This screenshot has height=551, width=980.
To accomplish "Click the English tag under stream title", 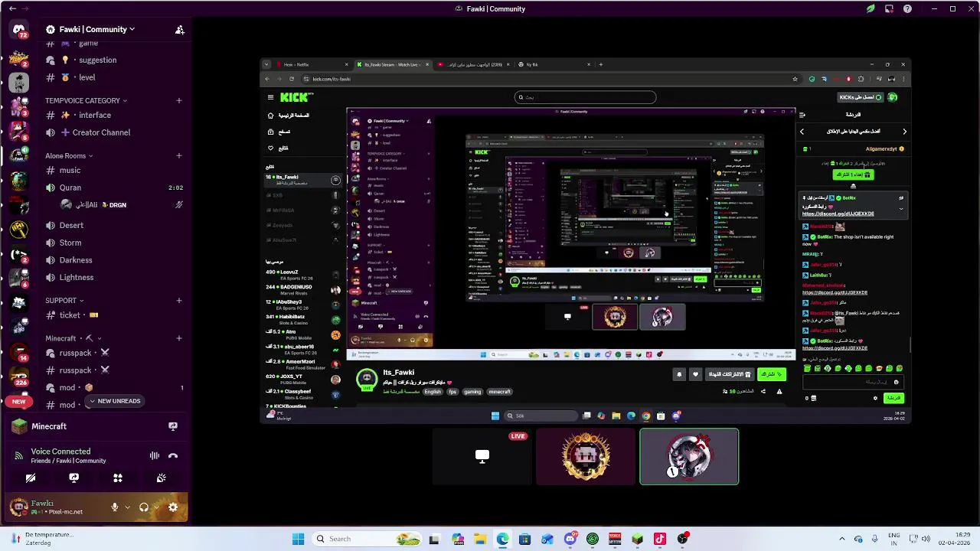I will point(433,392).
